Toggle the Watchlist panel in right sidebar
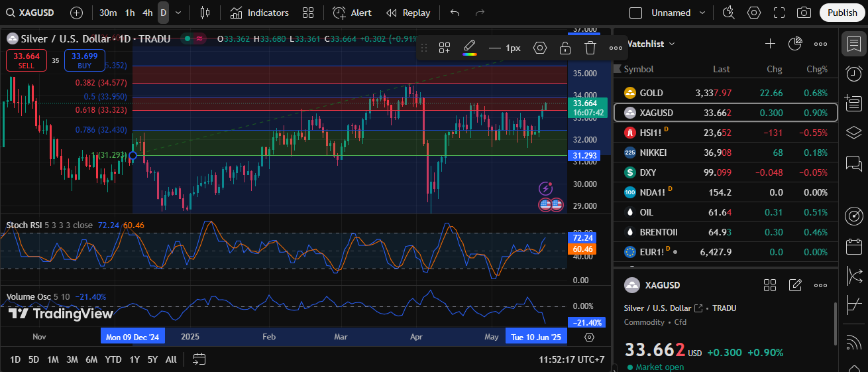The height and width of the screenshot is (372, 868). pyautogui.click(x=854, y=44)
